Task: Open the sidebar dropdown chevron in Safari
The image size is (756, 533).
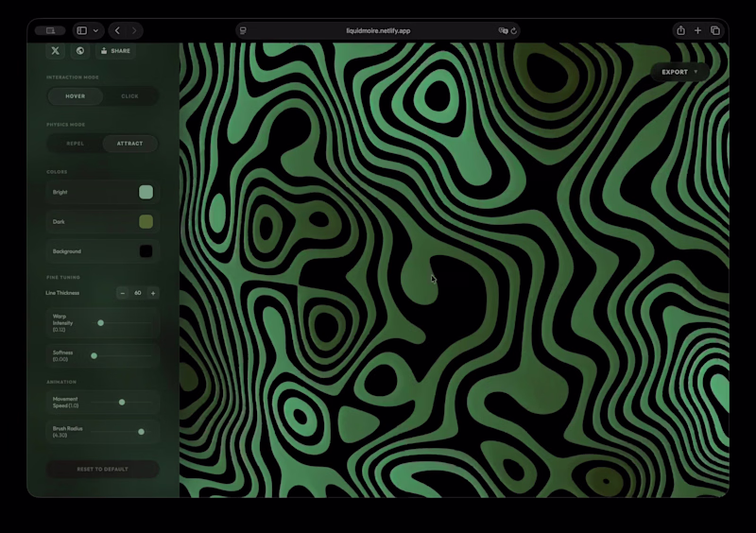Action: [x=95, y=30]
